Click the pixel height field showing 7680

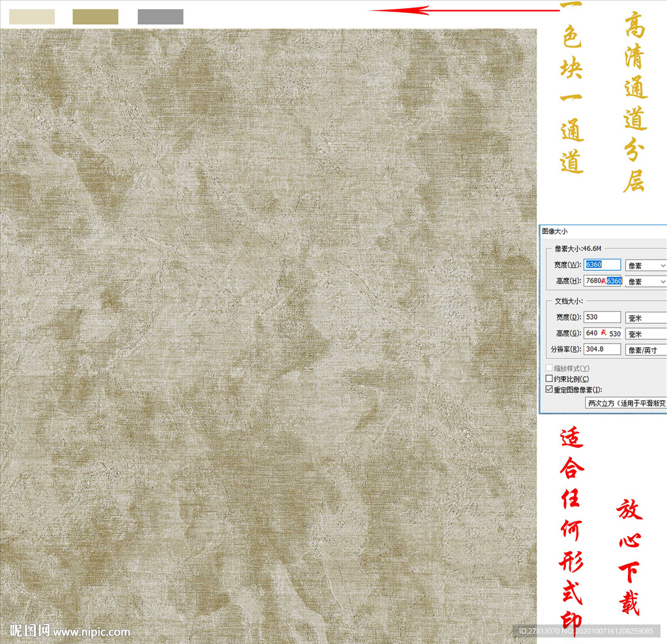click(x=593, y=281)
